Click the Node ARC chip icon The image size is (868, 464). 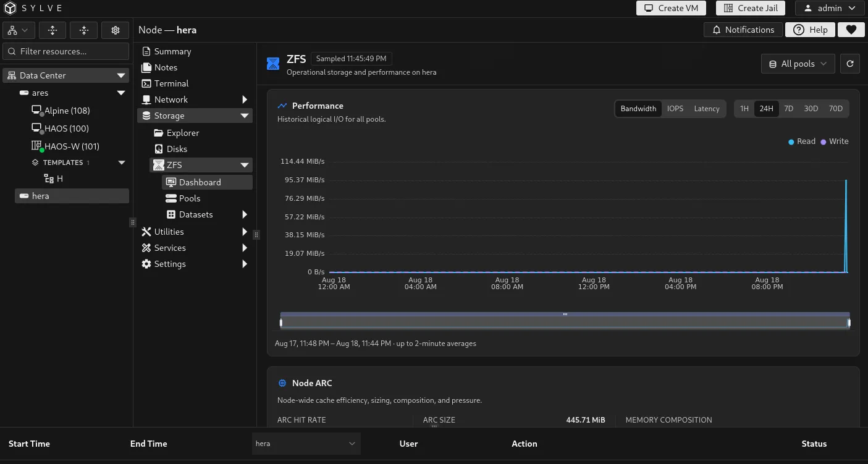[282, 383]
